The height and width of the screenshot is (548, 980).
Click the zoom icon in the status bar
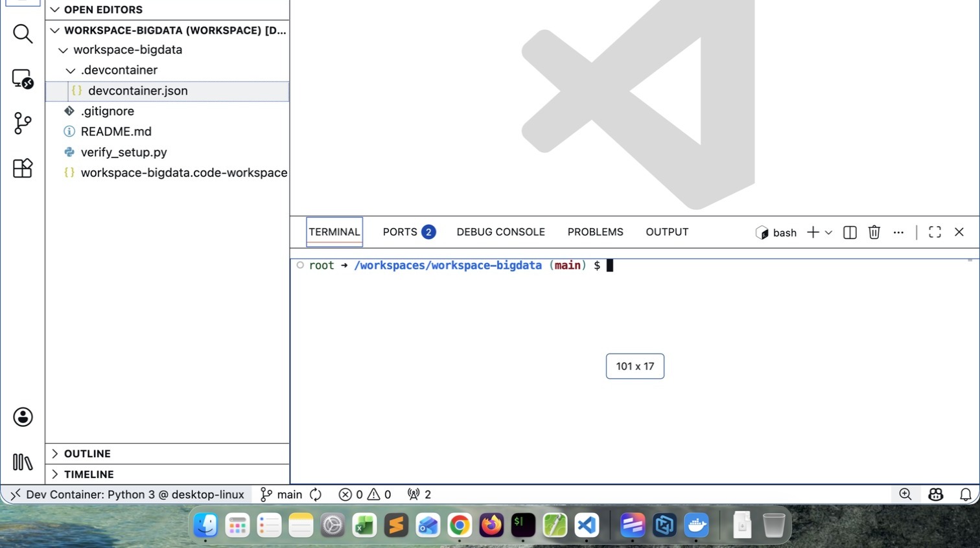[x=905, y=494]
